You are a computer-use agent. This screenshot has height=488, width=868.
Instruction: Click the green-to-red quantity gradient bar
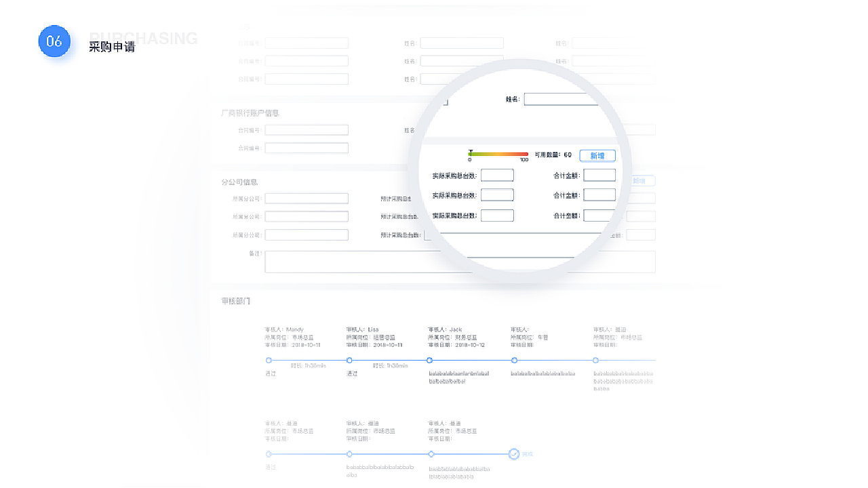[498, 155]
